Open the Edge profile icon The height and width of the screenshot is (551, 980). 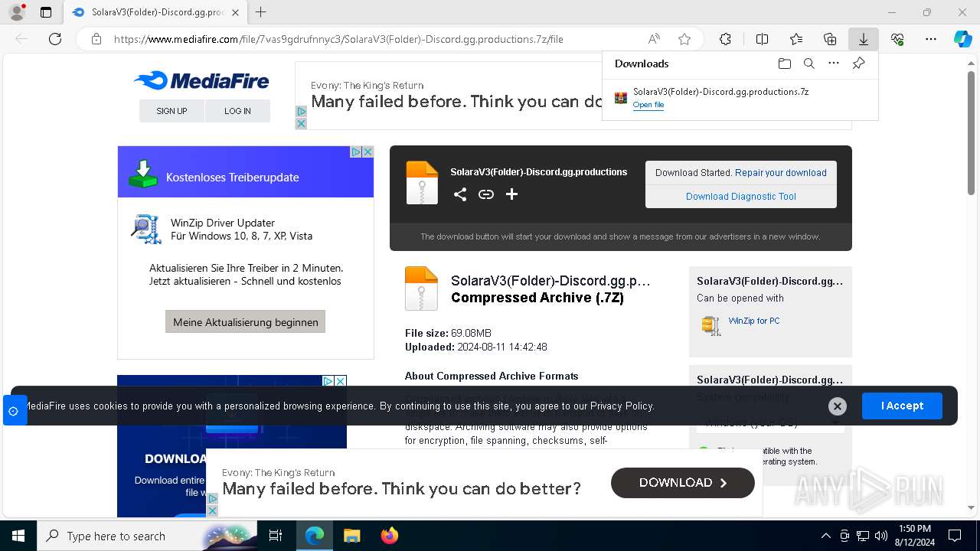tap(17, 12)
